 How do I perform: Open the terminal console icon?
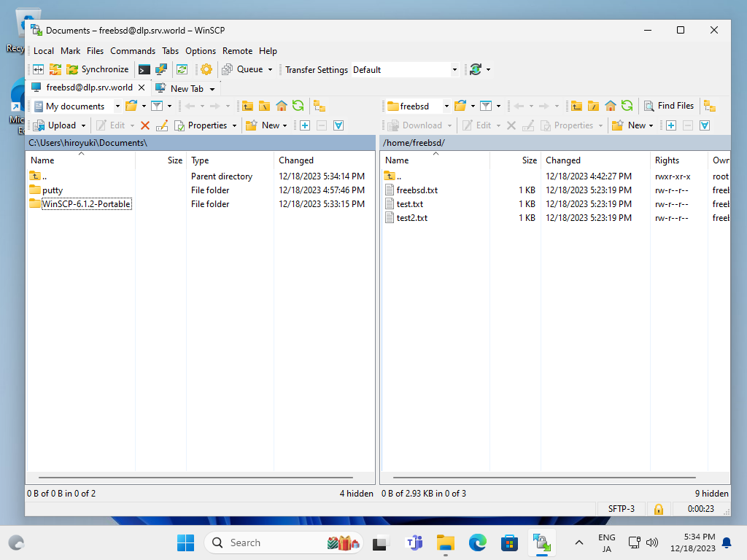tap(144, 69)
